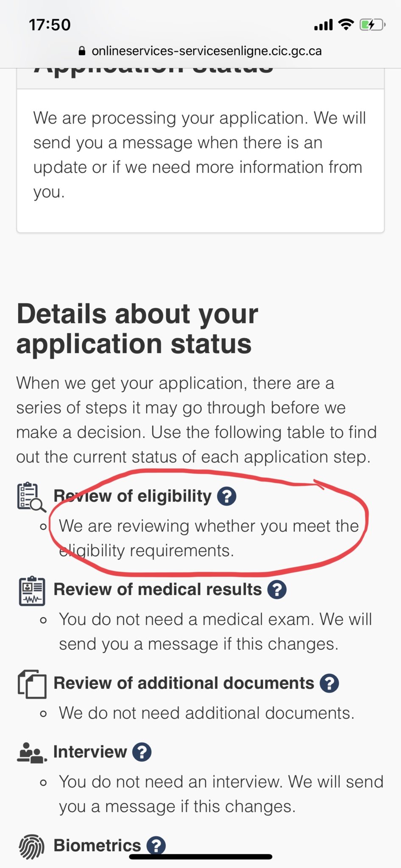
Task: Tap the 17:50 clock in status bar
Action: coord(50,25)
